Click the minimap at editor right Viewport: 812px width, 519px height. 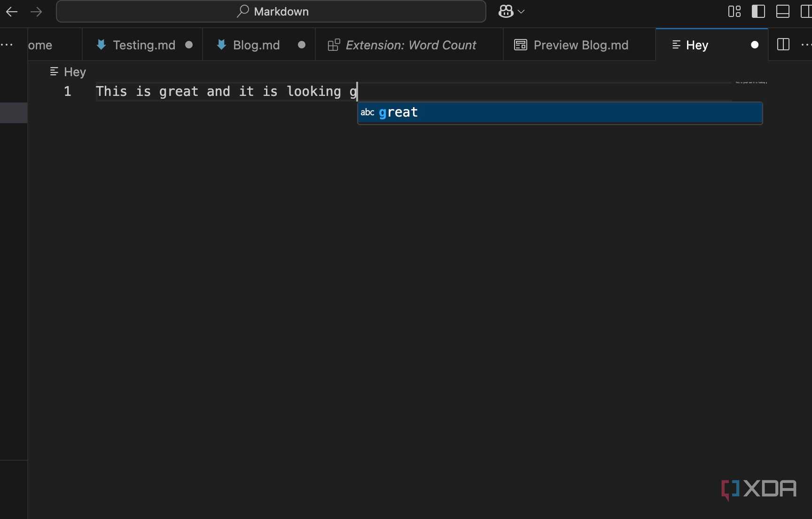pyautogui.click(x=750, y=83)
